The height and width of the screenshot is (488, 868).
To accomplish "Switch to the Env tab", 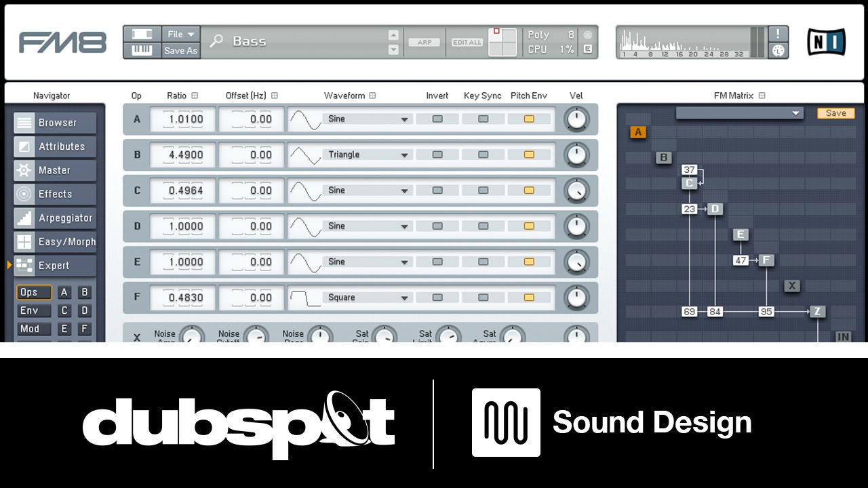I will pos(34,311).
